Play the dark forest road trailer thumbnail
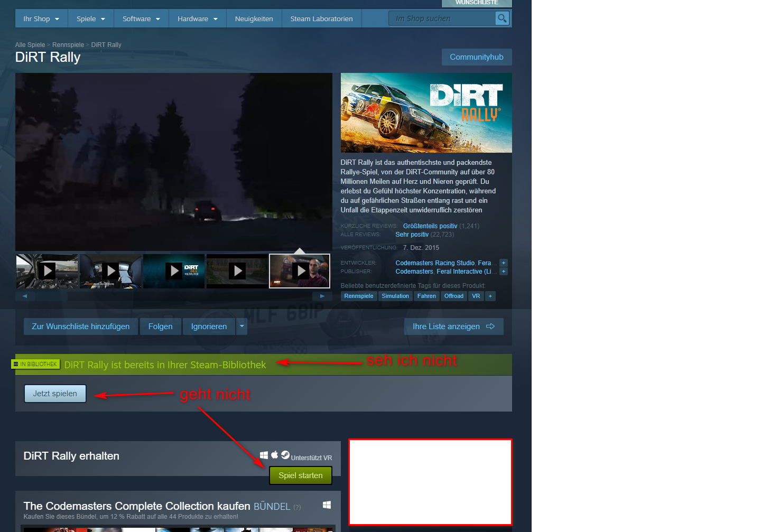 [x=237, y=271]
